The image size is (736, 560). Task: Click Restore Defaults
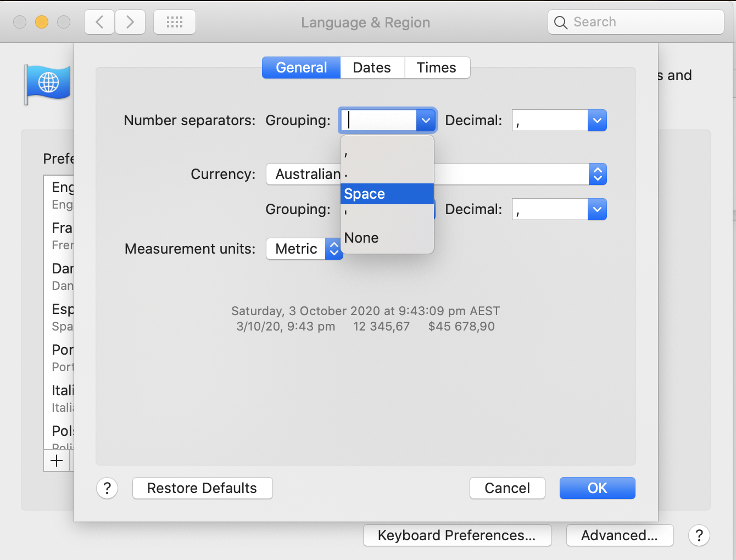[x=202, y=488]
